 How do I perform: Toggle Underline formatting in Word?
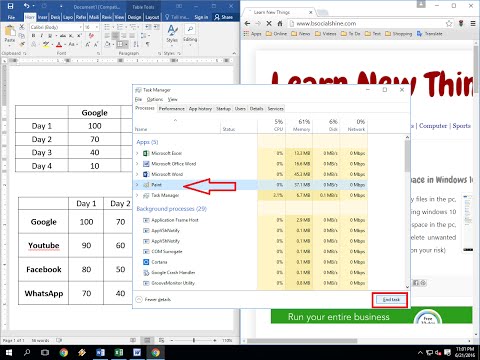pos(50,36)
